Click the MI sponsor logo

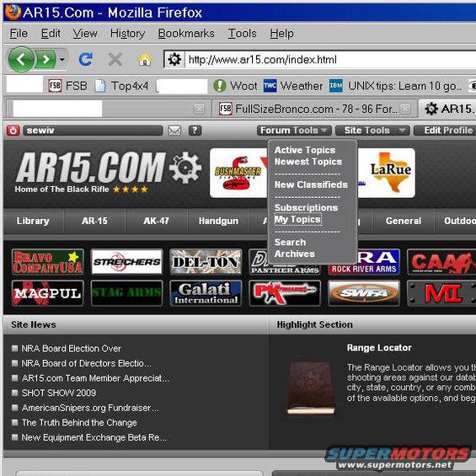[441, 293]
